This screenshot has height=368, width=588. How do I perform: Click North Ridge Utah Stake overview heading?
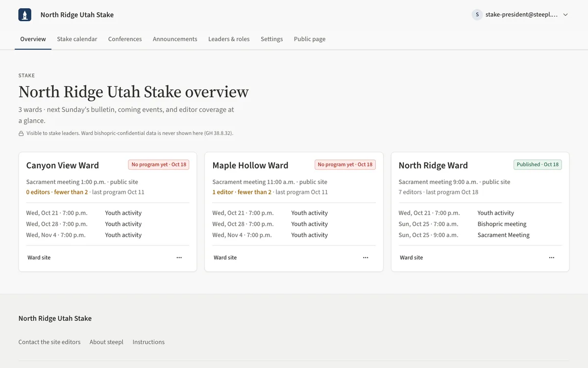134,92
